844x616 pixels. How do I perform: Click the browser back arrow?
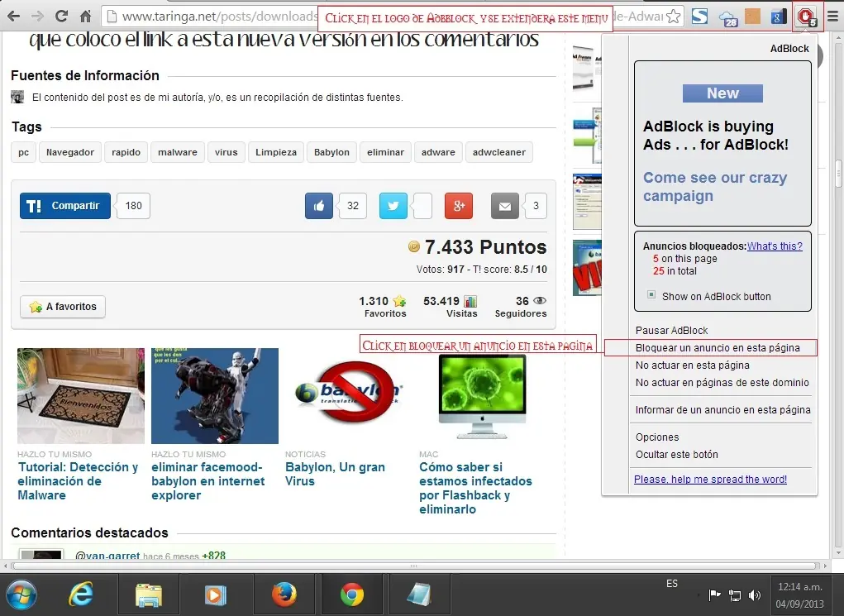[13, 17]
